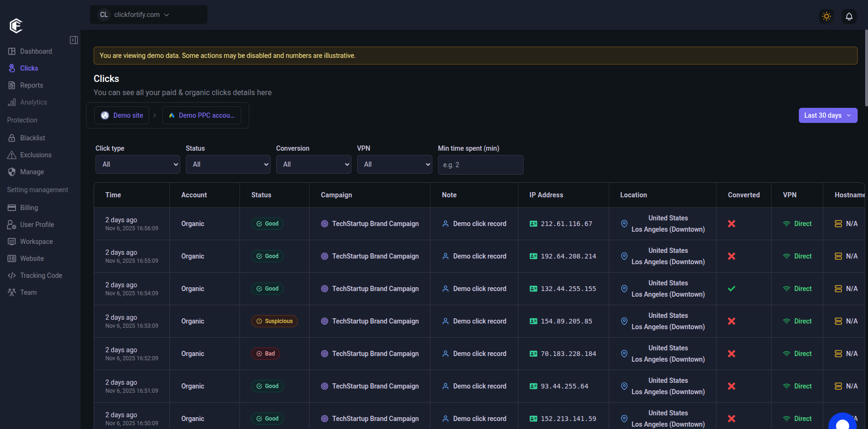Click the Suspicious status badge

[x=274, y=321]
